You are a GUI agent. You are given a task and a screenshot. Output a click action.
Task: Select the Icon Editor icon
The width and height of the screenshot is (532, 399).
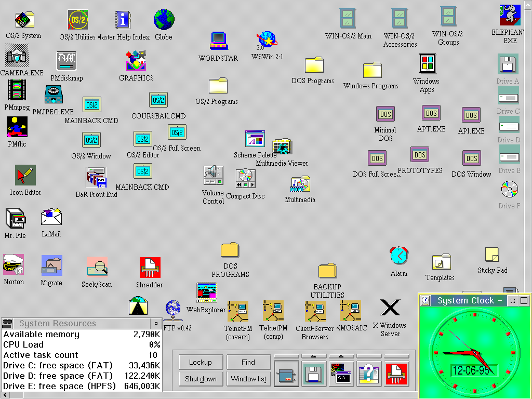click(x=25, y=176)
